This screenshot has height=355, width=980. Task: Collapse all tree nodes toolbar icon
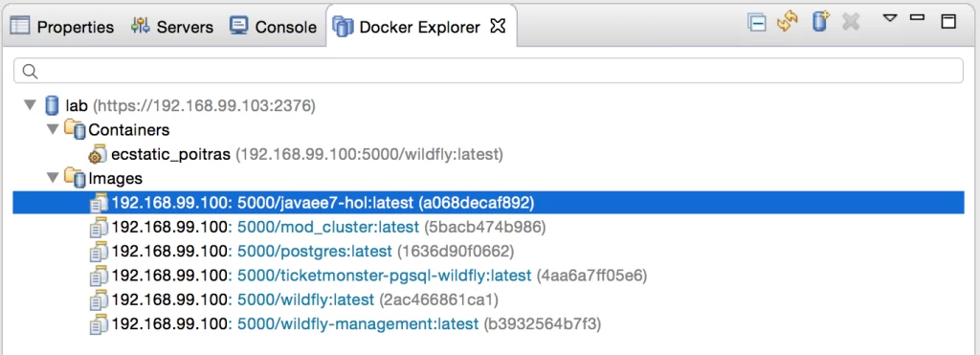757,23
